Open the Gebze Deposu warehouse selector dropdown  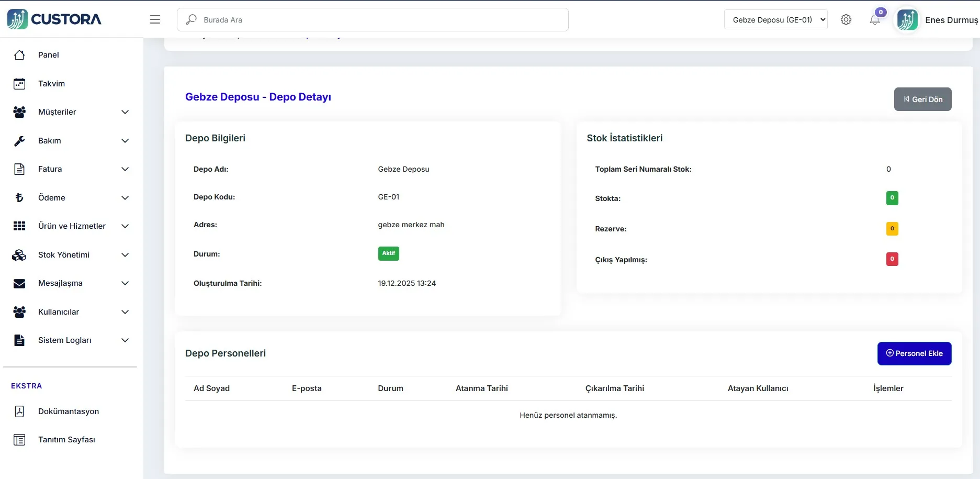pyautogui.click(x=775, y=20)
